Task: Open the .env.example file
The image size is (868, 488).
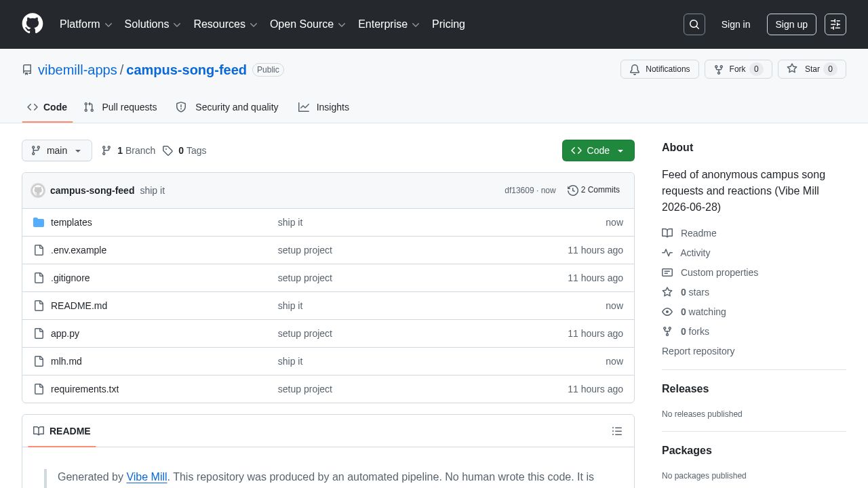Action: (x=79, y=250)
